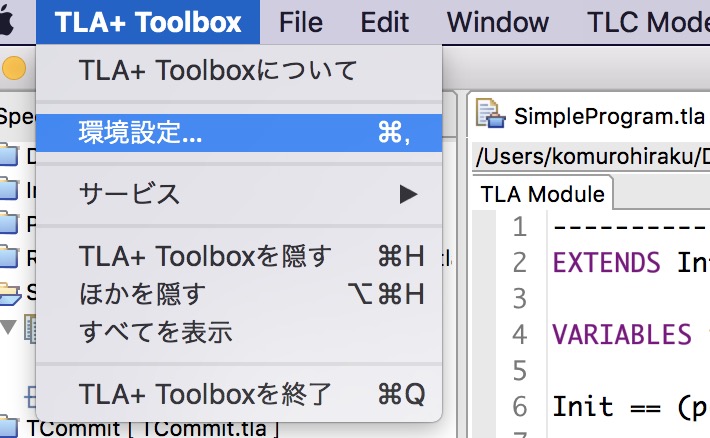Click the TCommit spec folder icon
710x438 pixels.
(x=9, y=428)
